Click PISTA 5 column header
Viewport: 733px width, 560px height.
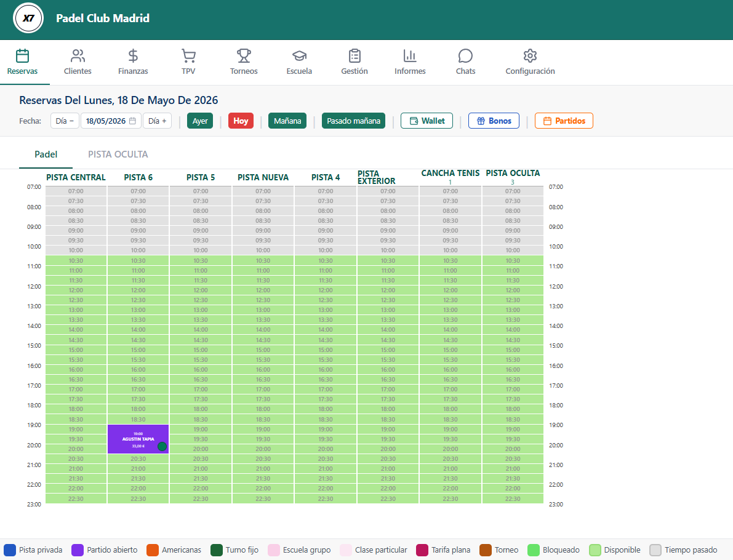coord(201,177)
